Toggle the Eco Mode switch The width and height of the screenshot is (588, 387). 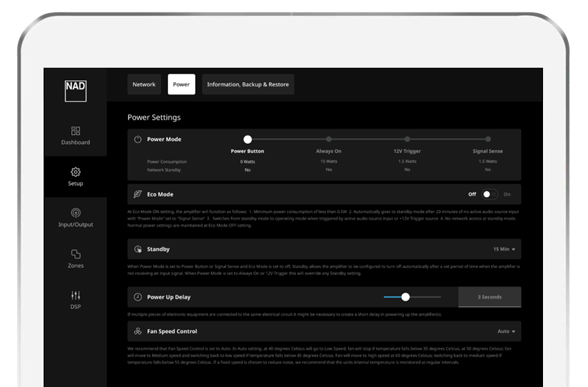[490, 194]
